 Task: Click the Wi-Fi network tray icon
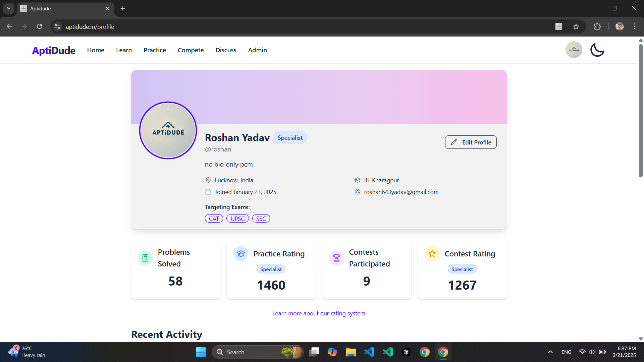582,352
